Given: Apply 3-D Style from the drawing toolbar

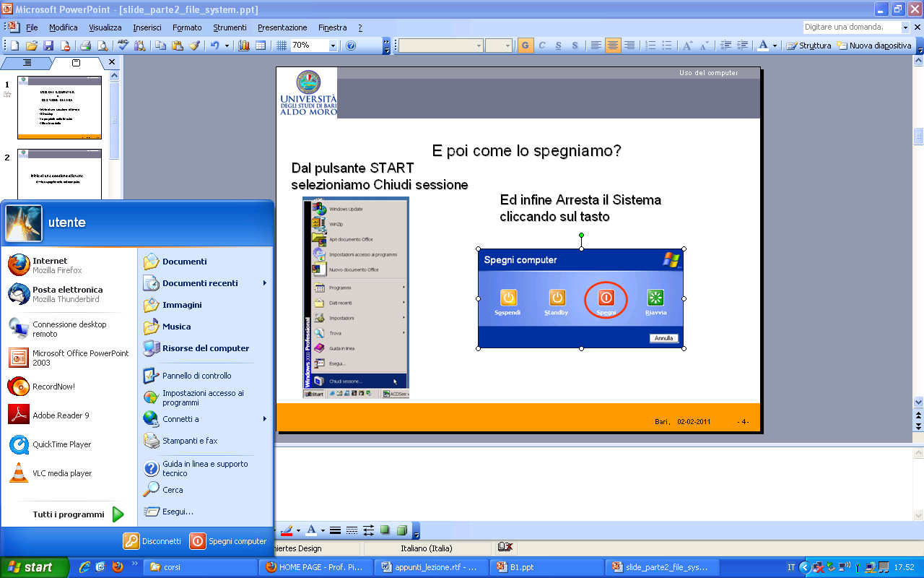Looking at the screenshot, I should pyautogui.click(x=402, y=530).
